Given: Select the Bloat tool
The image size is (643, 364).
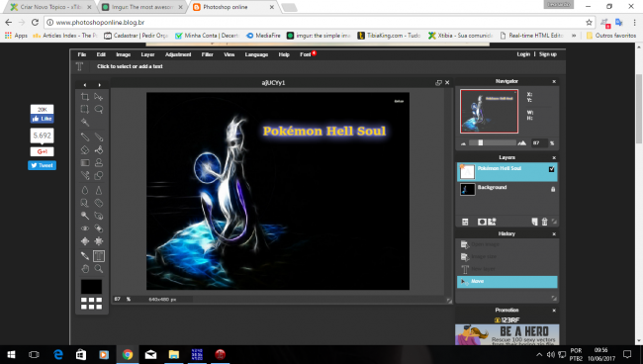Looking at the screenshot, I should tap(85, 241).
